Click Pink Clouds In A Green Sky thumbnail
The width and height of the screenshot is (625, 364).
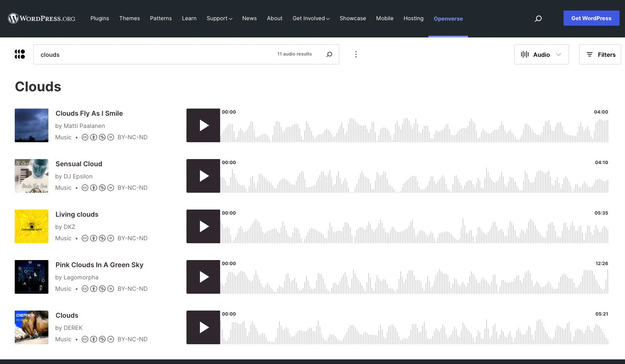click(x=32, y=277)
